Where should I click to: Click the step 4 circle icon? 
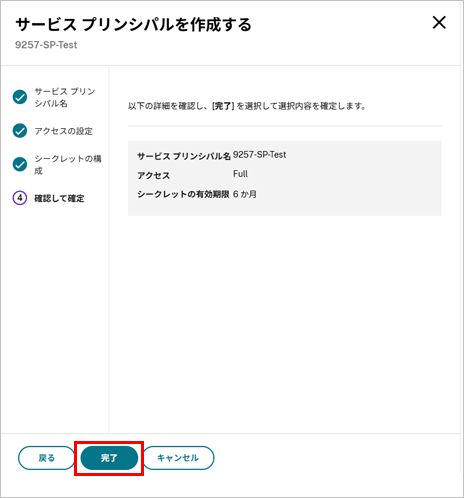click(x=20, y=198)
